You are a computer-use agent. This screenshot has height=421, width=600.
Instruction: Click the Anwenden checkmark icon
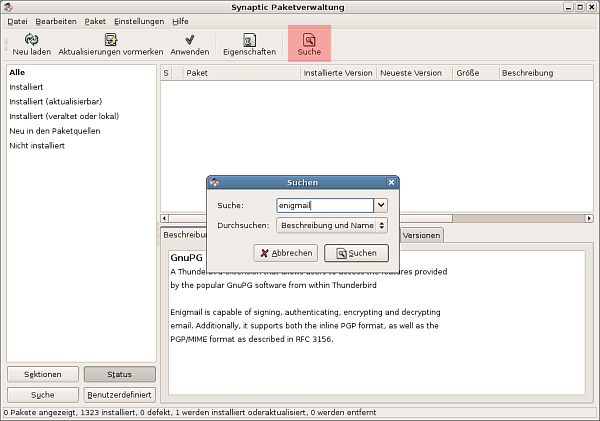click(x=189, y=39)
